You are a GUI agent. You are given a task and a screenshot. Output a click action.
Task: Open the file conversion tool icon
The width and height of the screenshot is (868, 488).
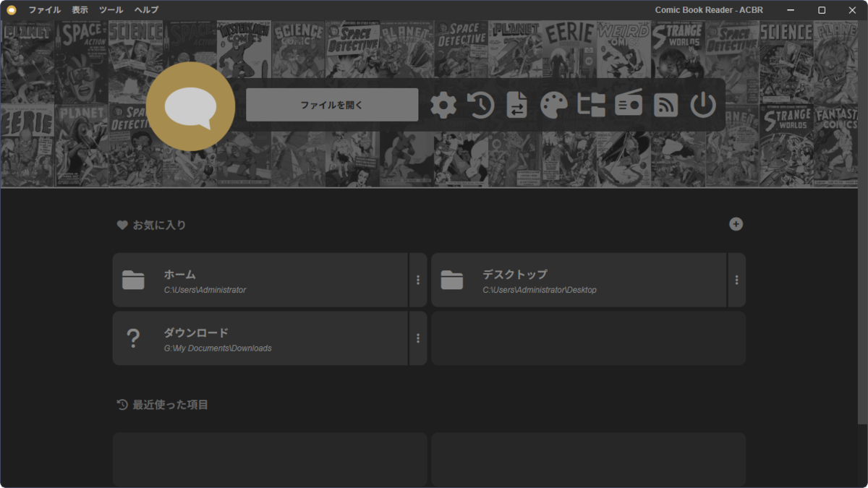pyautogui.click(x=517, y=106)
